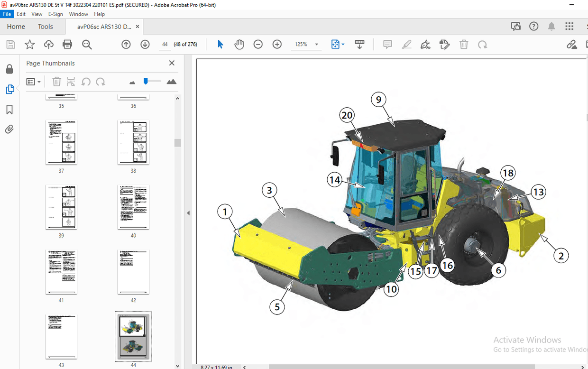Select the Hand tool
This screenshot has width=588, height=369.
point(239,44)
